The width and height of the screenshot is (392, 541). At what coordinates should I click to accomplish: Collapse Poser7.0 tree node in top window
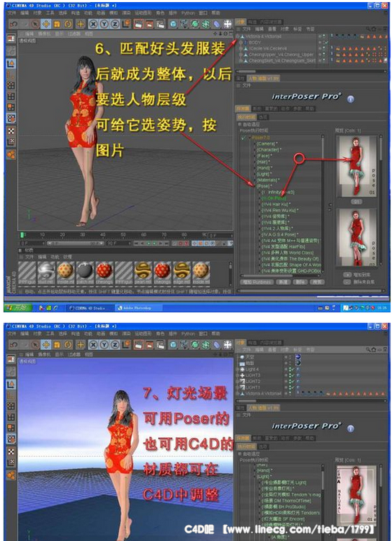[x=249, y=138]
